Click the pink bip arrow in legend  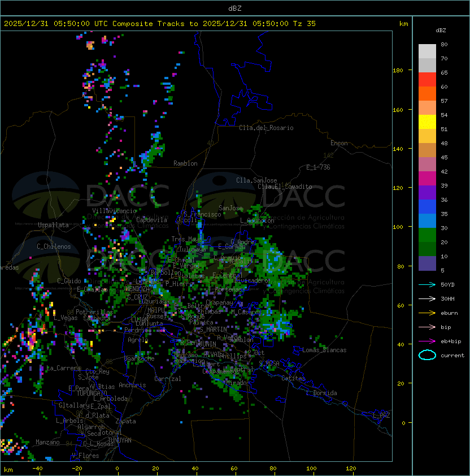click(427, 327)
